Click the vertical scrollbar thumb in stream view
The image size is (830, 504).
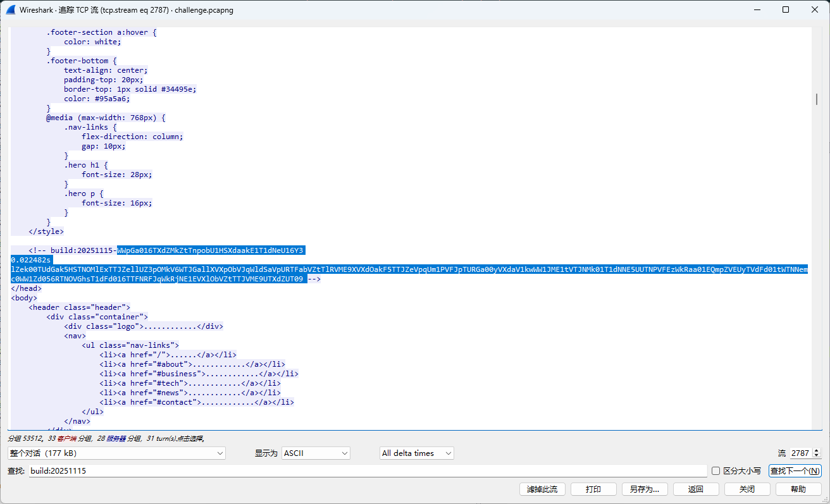[817, 99]
